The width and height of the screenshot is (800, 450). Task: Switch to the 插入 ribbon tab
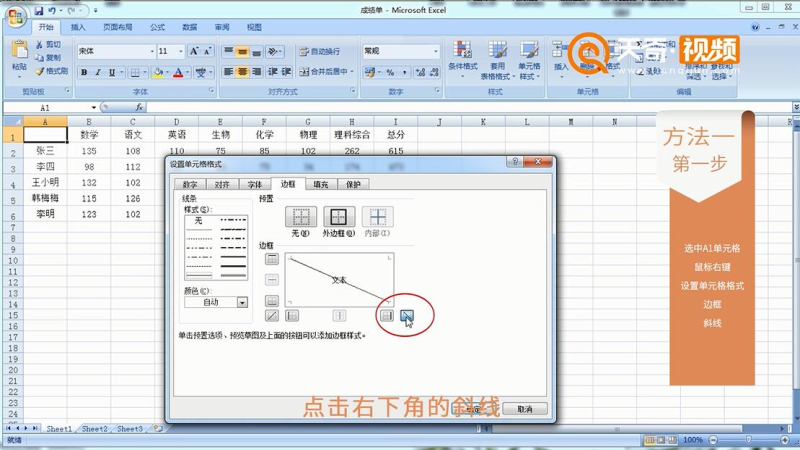[78, 27]
